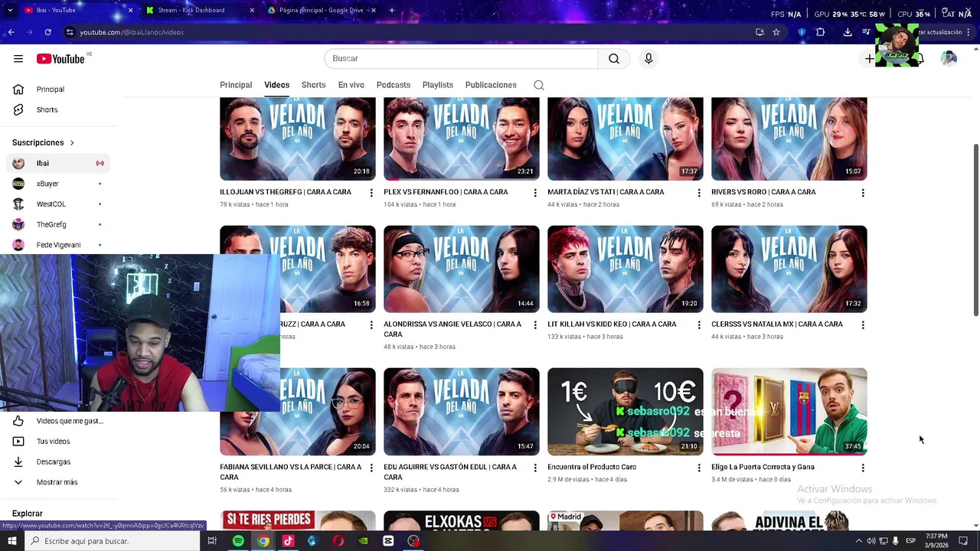Viewport: 980px width, 551px height.
Task: Click the Chrome address bar URL
Action: (132, 32)
